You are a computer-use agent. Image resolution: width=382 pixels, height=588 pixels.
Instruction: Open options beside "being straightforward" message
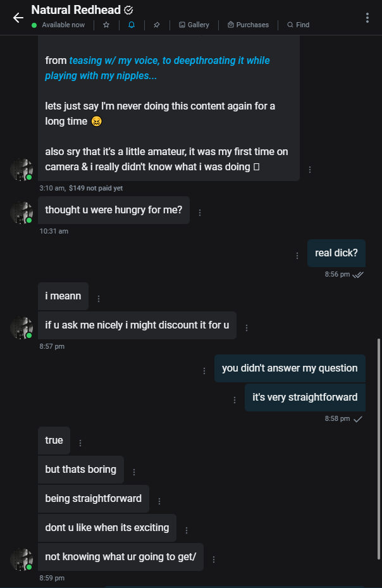tap(159, 501)
